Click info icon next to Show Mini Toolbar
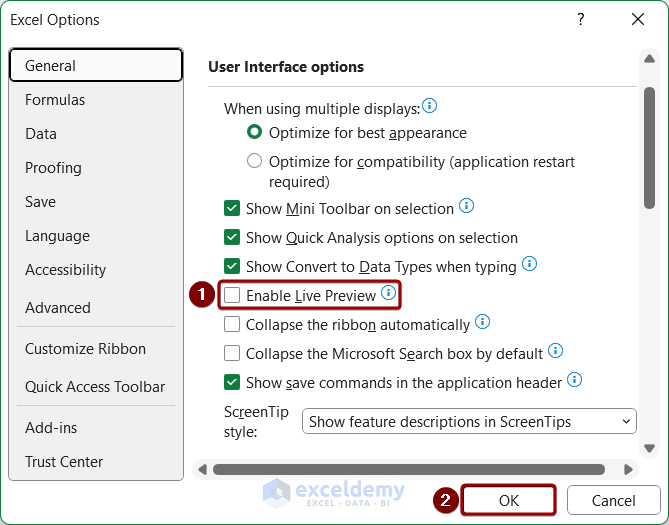The image size is (669, 525). [466, 205]
